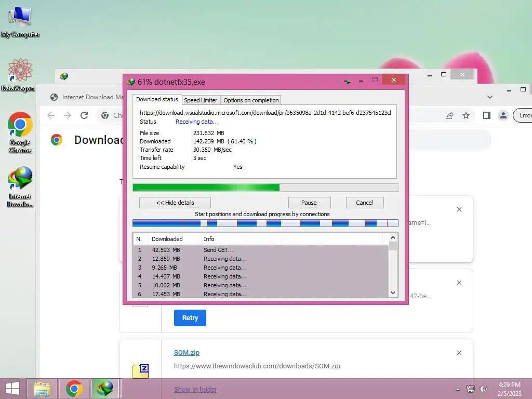The image size is (532, 399).
Task: Click the green download progress bar
Action: click(265, 188)
